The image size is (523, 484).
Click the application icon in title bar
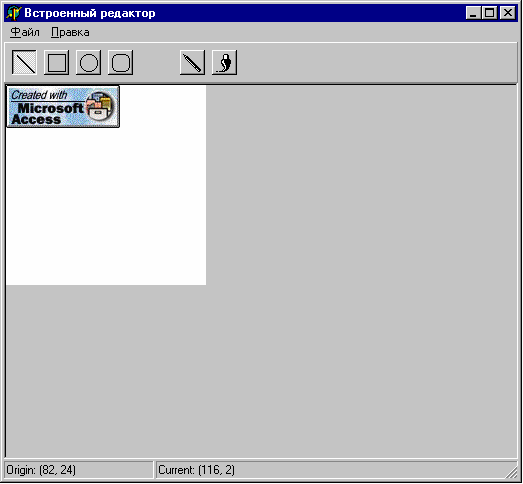(14, 13)
